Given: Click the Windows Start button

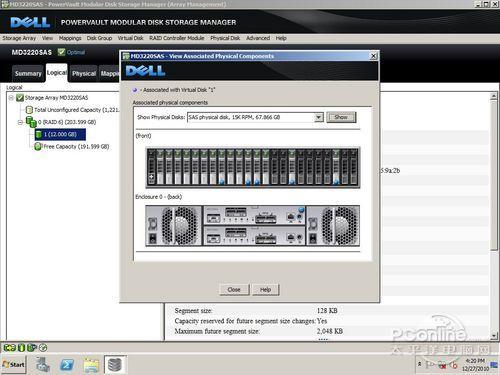Looking at the screenshot, I should pos(14,365).
